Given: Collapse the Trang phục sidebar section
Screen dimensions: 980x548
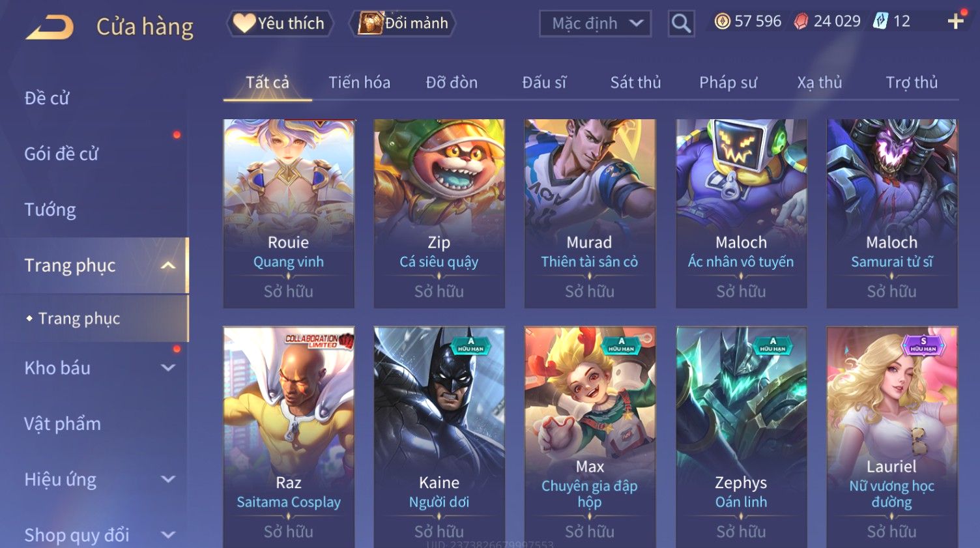Looking at the screenshot, I should pos(168,265).
